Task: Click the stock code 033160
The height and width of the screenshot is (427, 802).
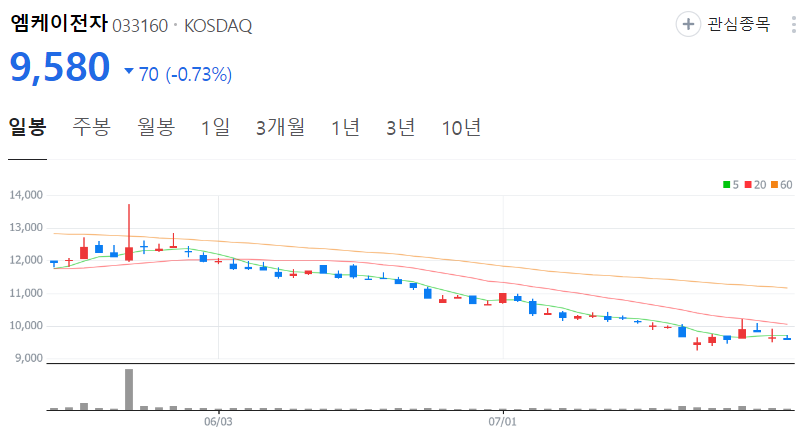Action: click(140, 26)
